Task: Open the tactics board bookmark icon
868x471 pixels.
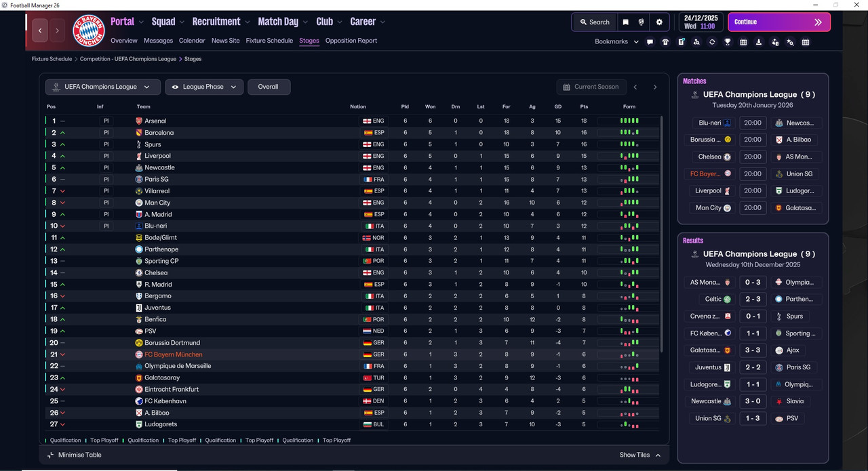Action: tap(681, 42)
